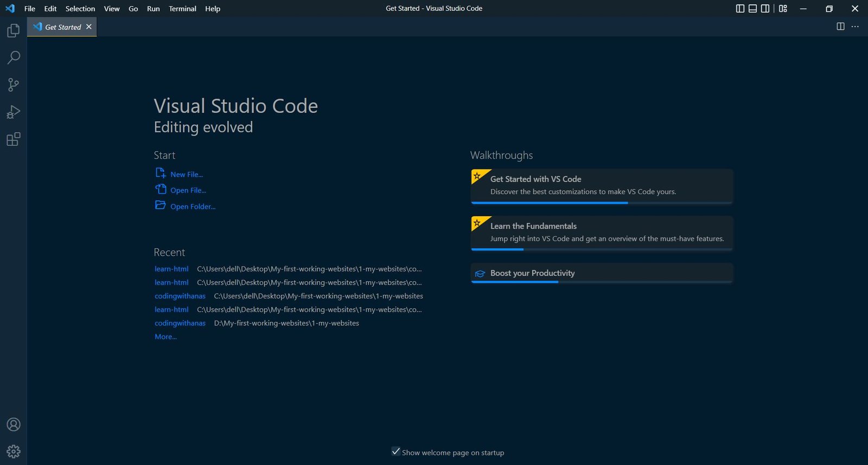Click the New File page icon
The image size is (868, 465).
point(161,173)
